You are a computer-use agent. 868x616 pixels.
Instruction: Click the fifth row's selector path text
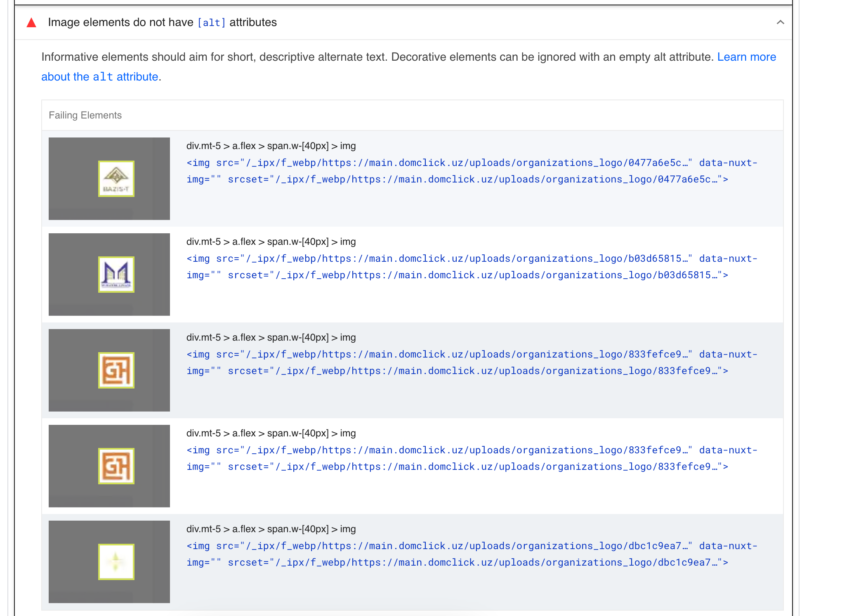coord(271,529)
